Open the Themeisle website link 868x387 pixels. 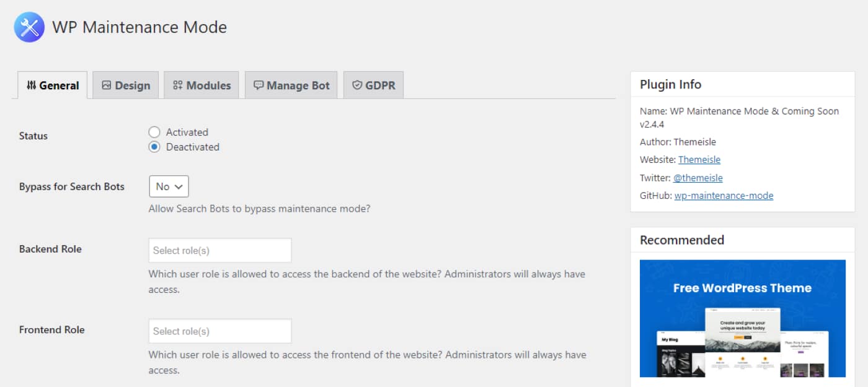pyautogui.click(x=699, y=159)
